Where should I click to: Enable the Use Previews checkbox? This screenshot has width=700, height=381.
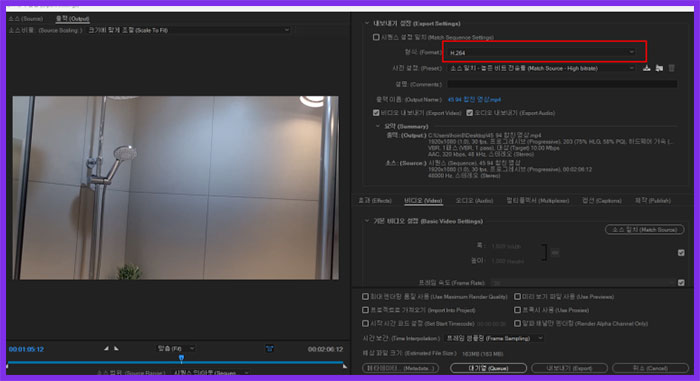(517, 297)
